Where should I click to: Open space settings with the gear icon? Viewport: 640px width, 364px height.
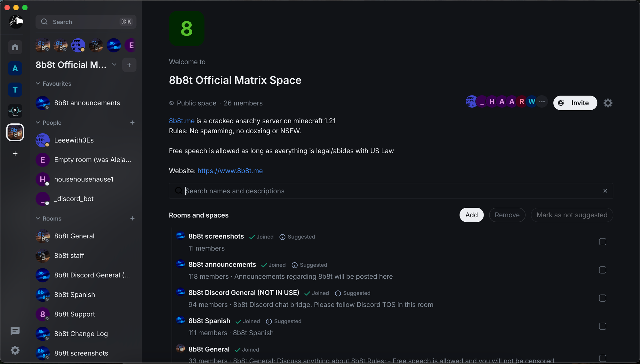point(607,103)
